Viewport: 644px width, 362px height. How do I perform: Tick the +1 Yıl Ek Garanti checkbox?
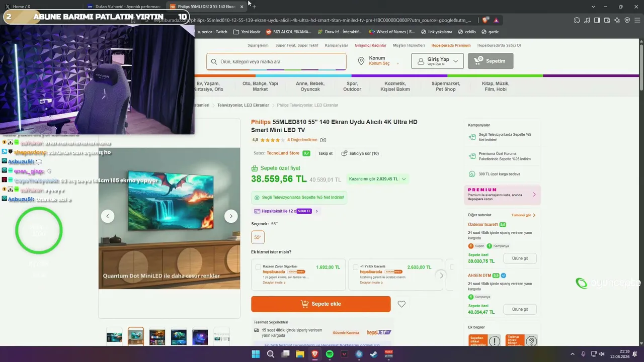click(x=355, y=267)
